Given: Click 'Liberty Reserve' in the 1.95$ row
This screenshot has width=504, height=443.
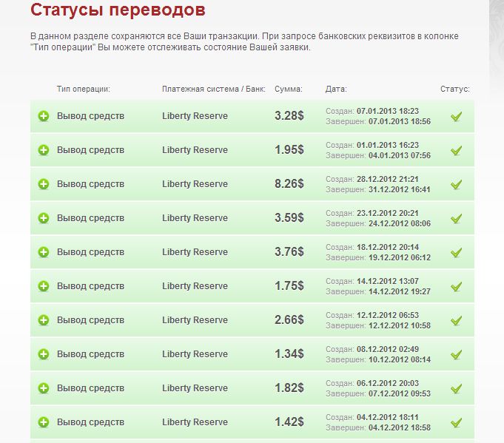Looking at the screenshot, I should tap(195, 150).
